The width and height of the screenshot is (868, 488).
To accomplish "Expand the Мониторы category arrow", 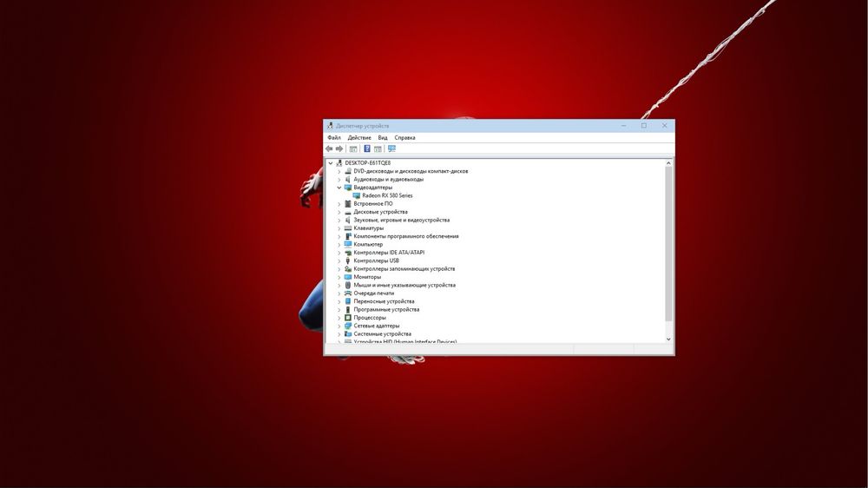I will (339, 277).
